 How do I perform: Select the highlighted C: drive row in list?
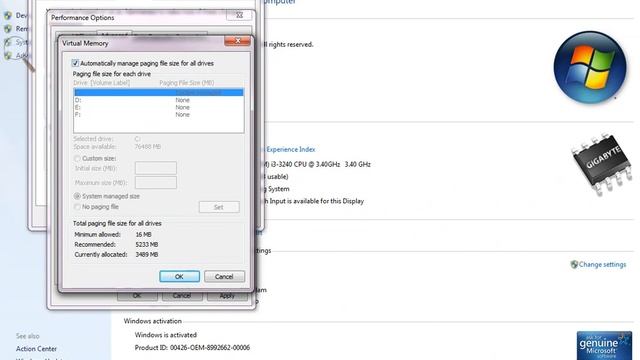159,93
